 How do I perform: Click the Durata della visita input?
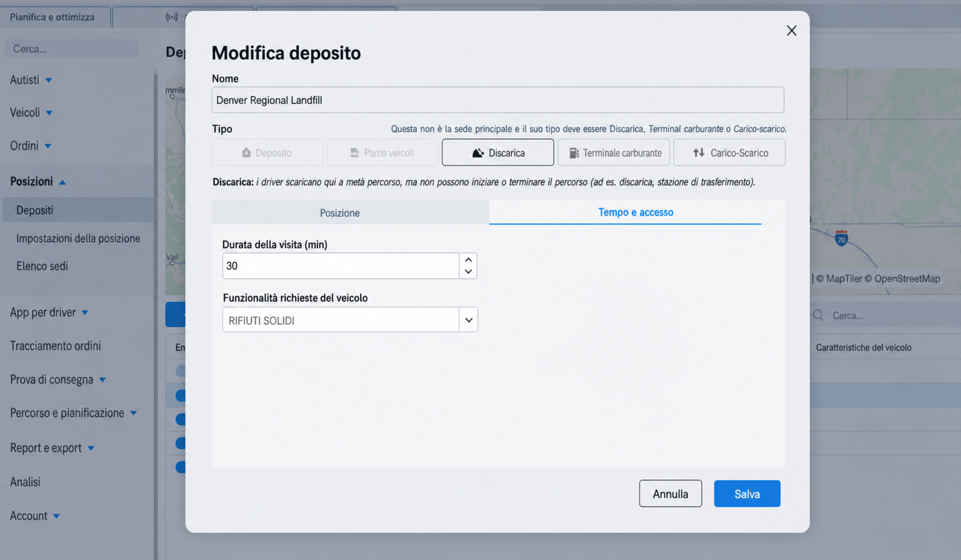click(341, 265)
